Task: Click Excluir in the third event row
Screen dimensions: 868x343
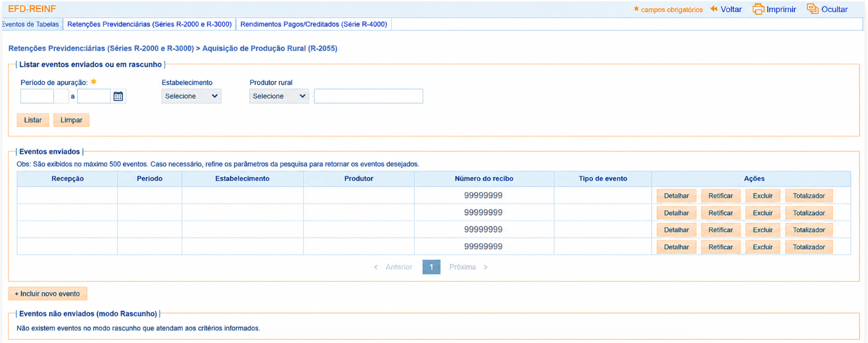Action: [762, 230]
